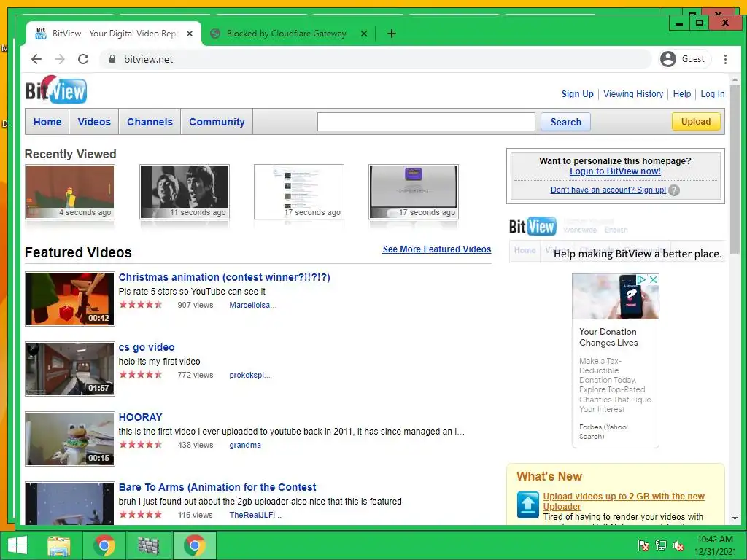The height and width of the screenshot is (560, 747).
Task: Focus the video search input field
Action: point(426,122)
